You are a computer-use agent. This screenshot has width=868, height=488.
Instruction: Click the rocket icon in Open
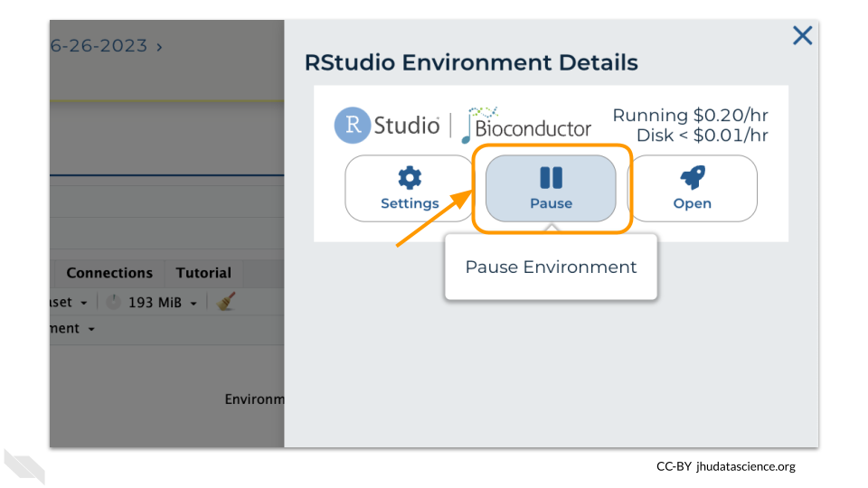693,178
